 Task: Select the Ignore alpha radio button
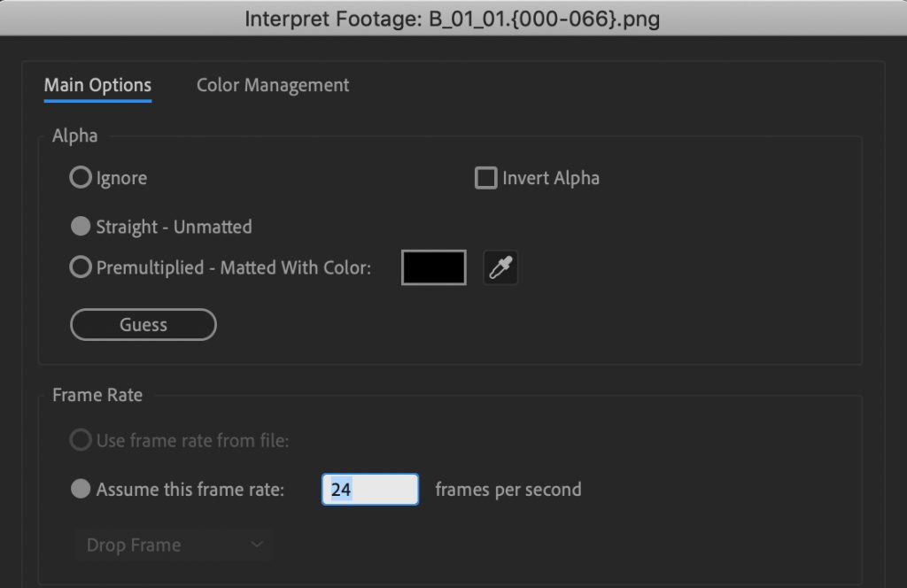(x=81, y=178)
